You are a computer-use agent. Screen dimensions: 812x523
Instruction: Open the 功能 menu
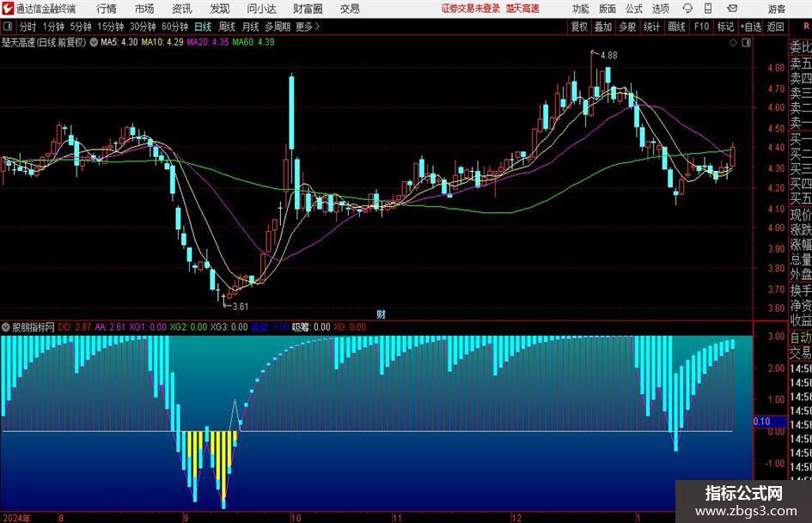pyautogui.click(x=581, y=9)
